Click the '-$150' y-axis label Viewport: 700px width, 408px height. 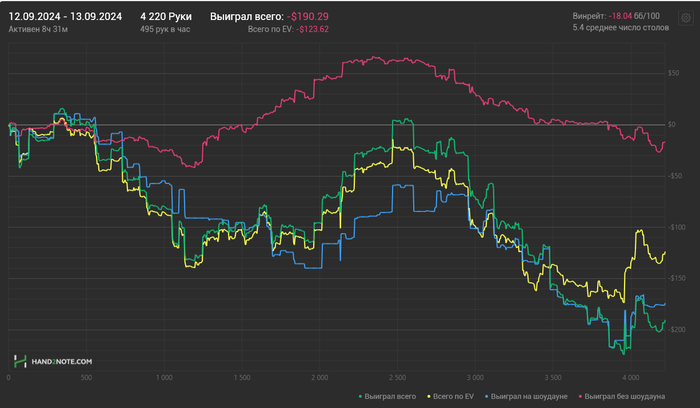(676, 278)
